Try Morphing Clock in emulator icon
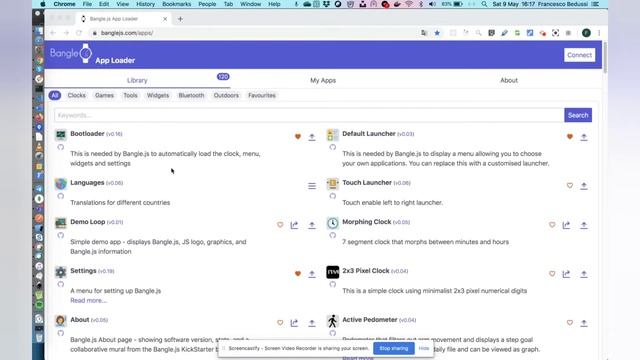This screenshot has width=640, height=360. coord(566,225)
